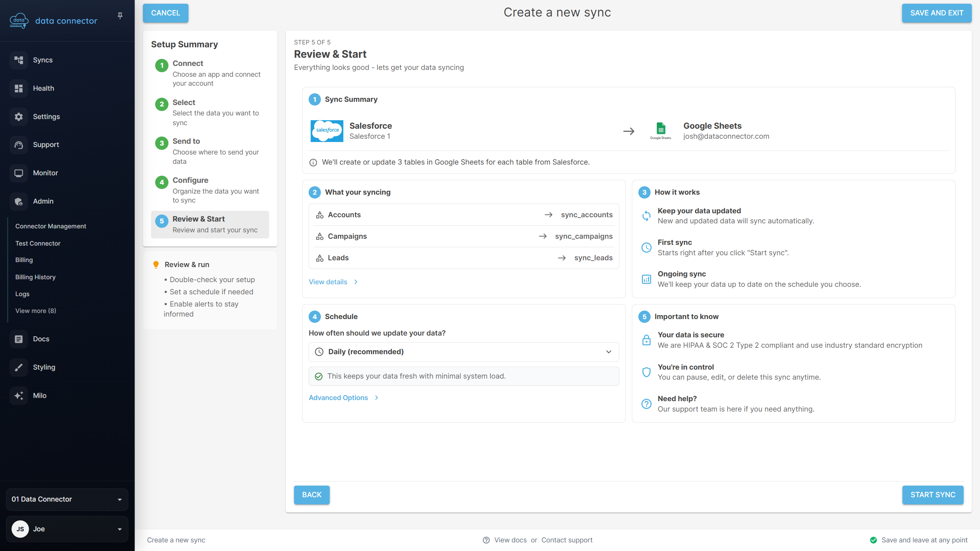Select step 5 Review & Start in summary
The height and width of the screenshot is (551, 980).
pos(210,224)
